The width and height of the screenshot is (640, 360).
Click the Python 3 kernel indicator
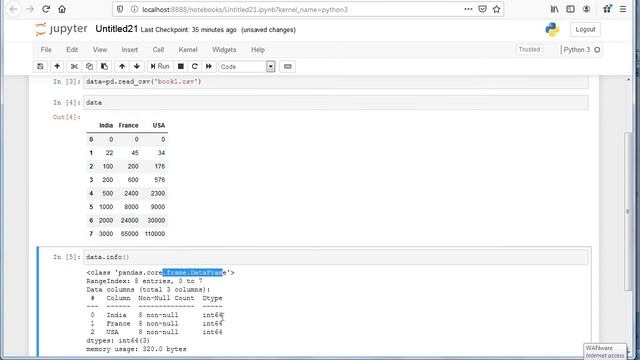(x=581, y=50)
